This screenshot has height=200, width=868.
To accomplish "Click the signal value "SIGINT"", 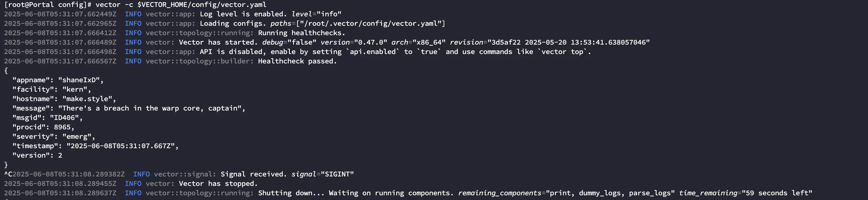I will click(337, 174).
